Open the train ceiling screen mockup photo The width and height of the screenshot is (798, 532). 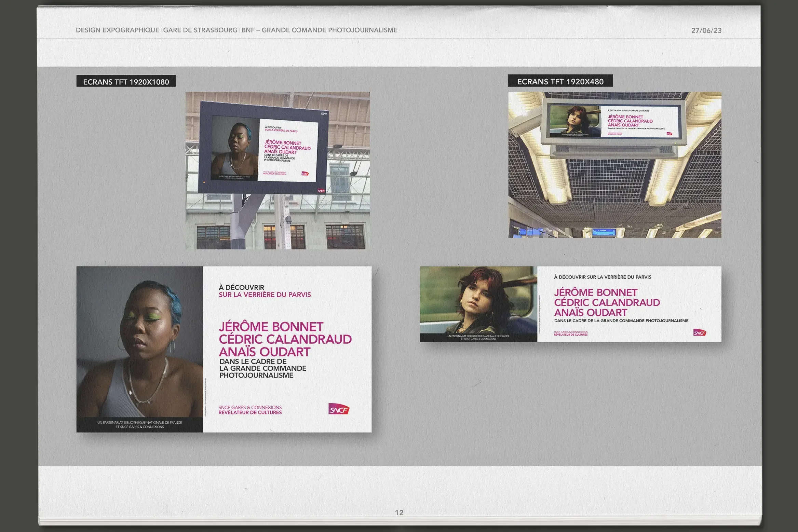(x=615, y=164)
